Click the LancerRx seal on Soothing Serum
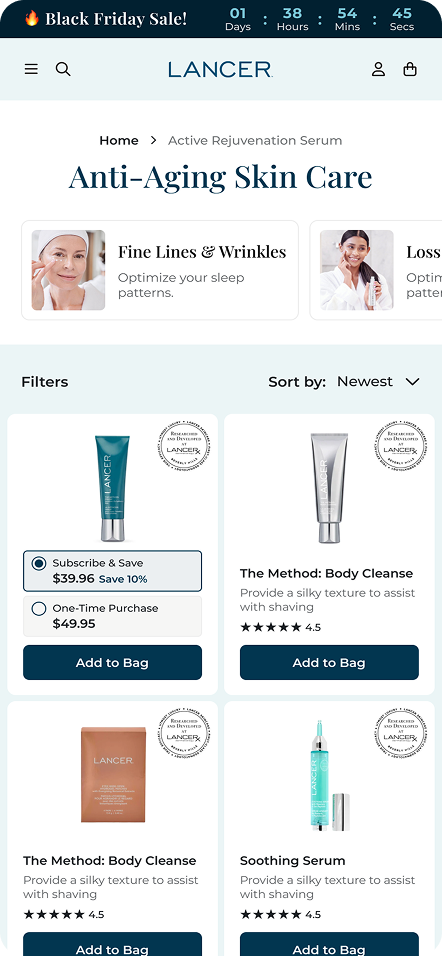Viewport: 442px width, 956px height. pyautogui.click(x=401, y=736)
